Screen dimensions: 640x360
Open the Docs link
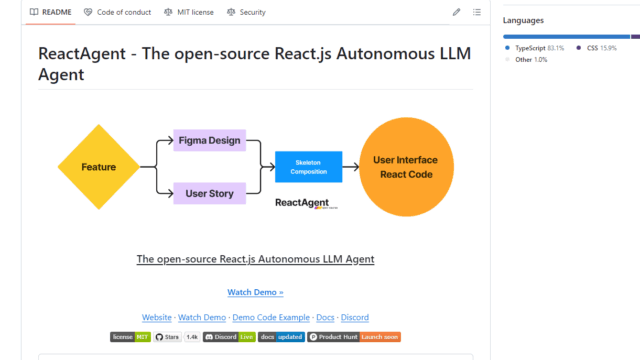(325, 317)
